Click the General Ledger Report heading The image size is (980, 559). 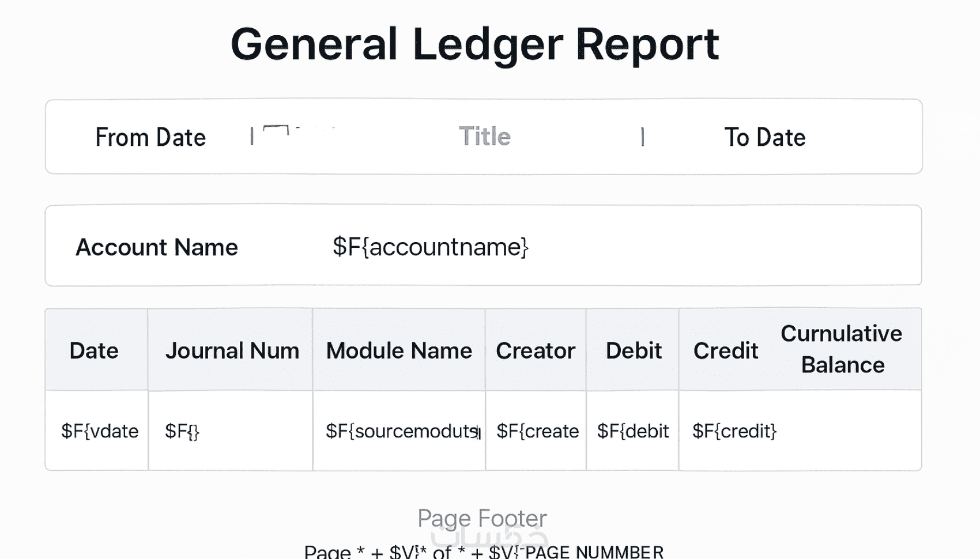[x=474, y=45]
